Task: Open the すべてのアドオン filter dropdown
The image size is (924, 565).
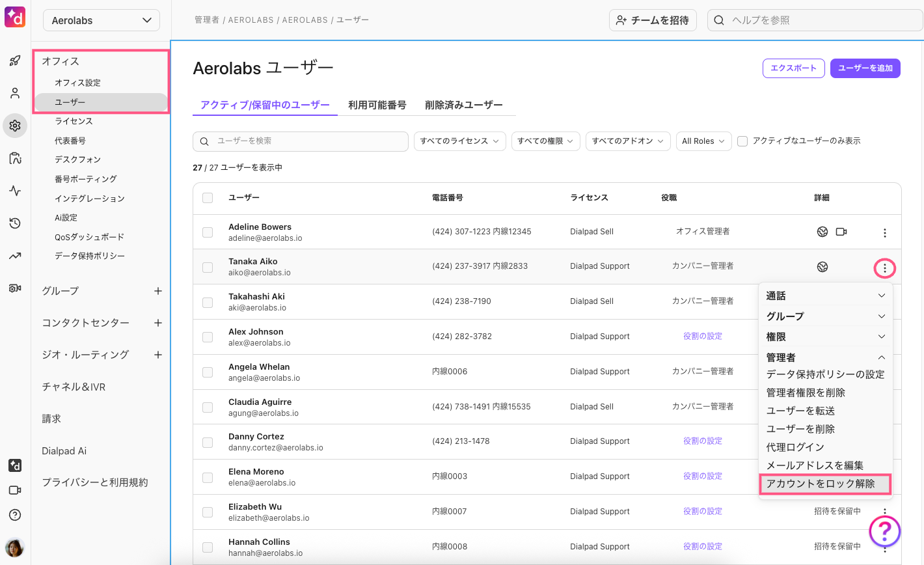Action: (627, 141)
